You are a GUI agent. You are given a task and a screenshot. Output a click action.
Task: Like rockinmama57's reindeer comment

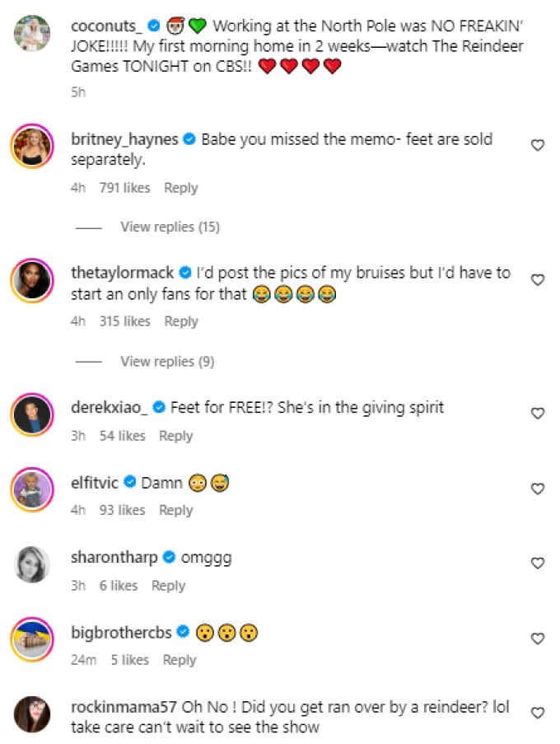[537, 713]
